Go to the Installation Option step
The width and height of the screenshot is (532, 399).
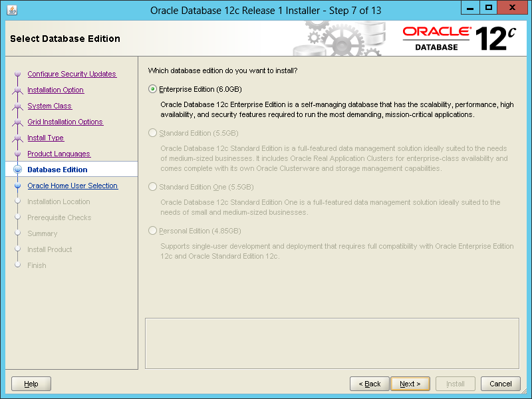[x=56, y=90]
